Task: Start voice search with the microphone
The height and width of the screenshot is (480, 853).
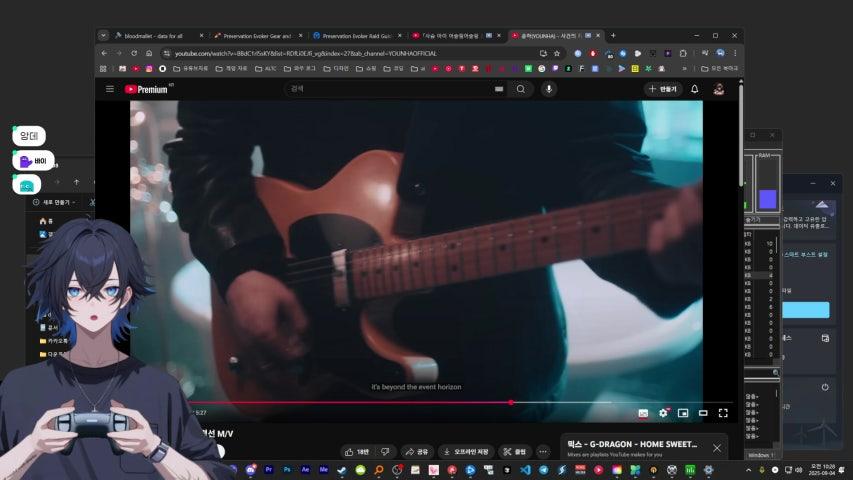Action: pyautogui.click(x=549, y=89)
